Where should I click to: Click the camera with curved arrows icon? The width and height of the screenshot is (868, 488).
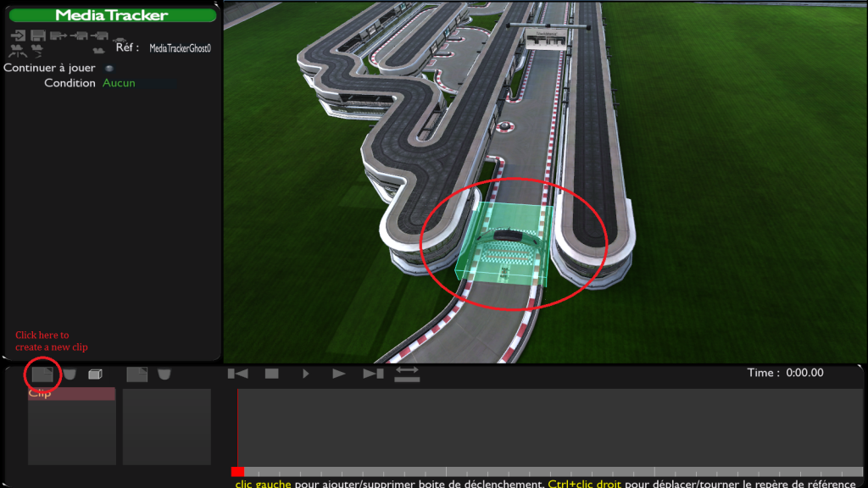[x=18, y=51]
